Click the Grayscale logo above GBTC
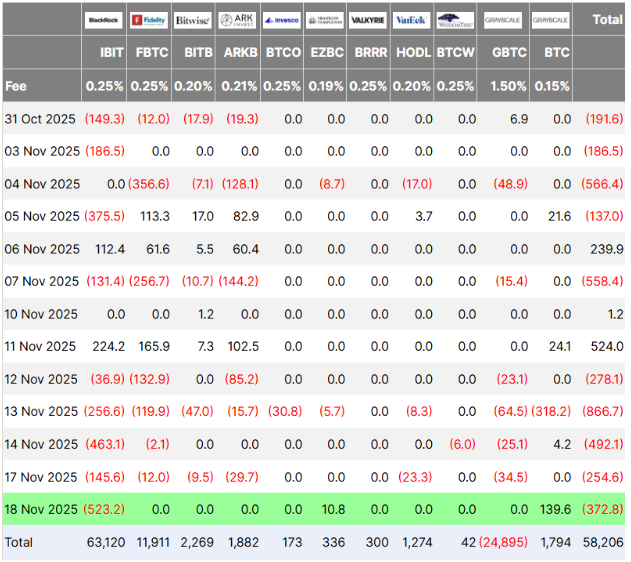Image resolution: width=631 pixels, height=562 pixels. tap(503, 19)
